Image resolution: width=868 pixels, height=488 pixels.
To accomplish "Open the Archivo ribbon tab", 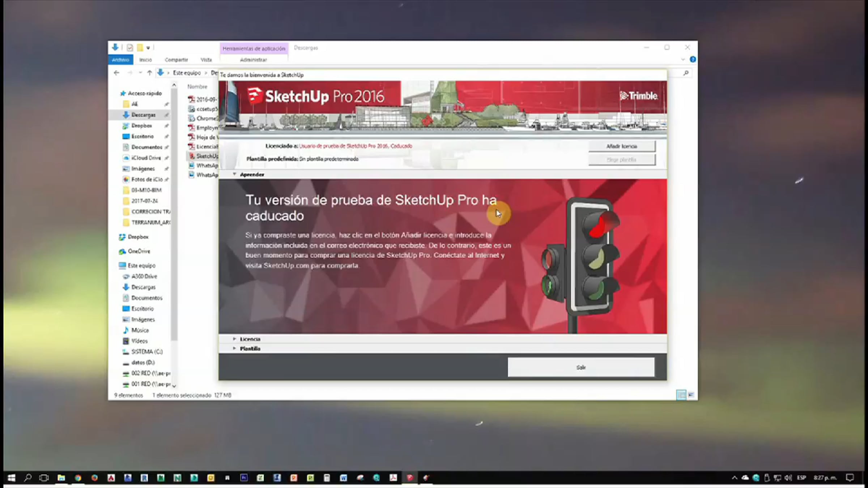I will (x=120, y=60).
